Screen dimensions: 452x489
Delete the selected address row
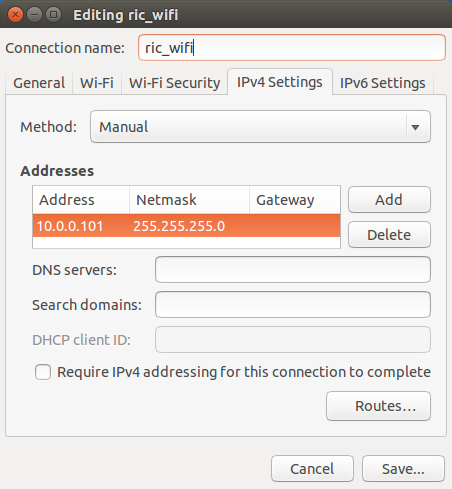(389, 235)
